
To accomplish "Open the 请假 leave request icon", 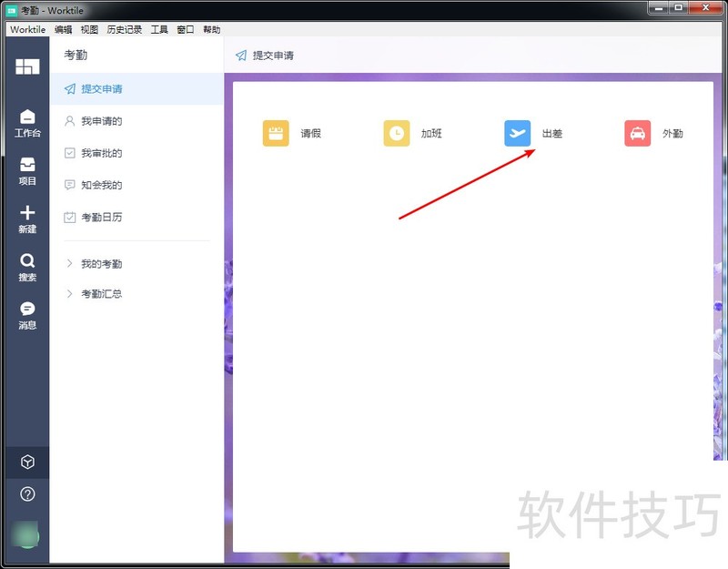I will (276, 134).
